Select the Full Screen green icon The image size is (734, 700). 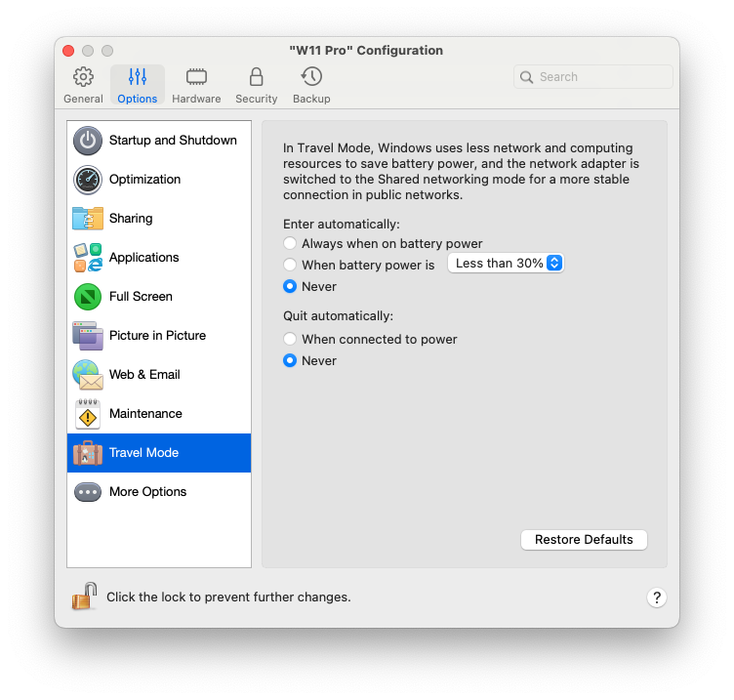pos(88,297)
